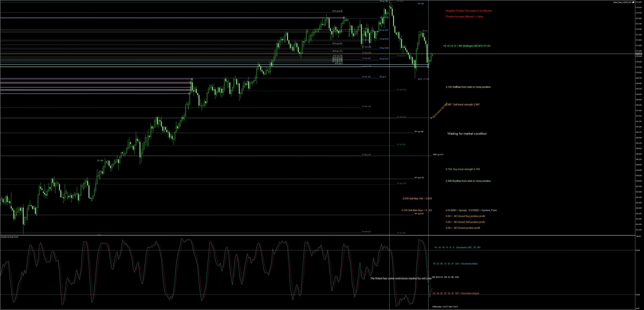Click the 'D1 100' green level label

coord(100,161)
